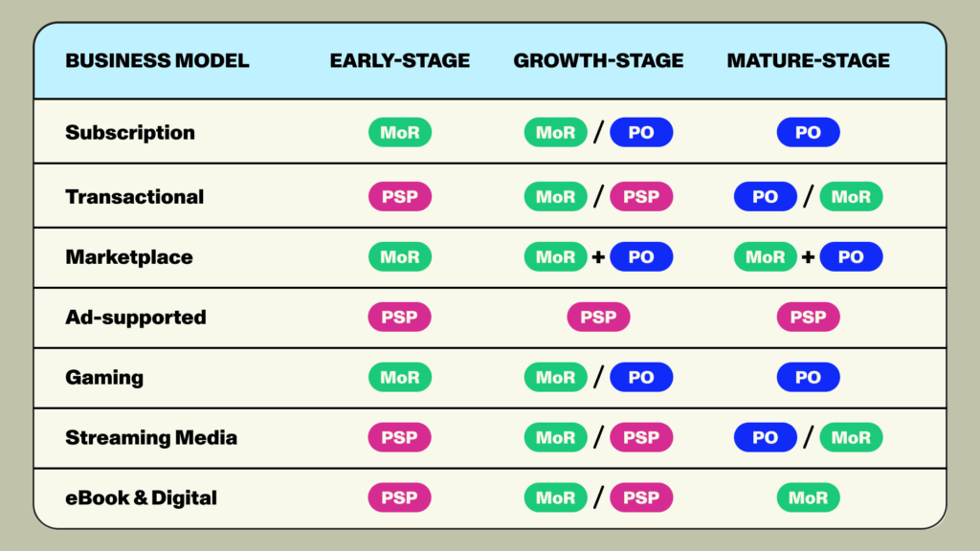Click PSP badge in Streaming Media growth-stage

[x=641, y=437]
